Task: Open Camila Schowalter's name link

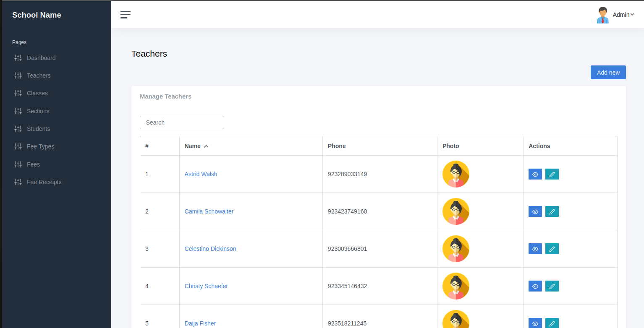Action: pos(209,211)
